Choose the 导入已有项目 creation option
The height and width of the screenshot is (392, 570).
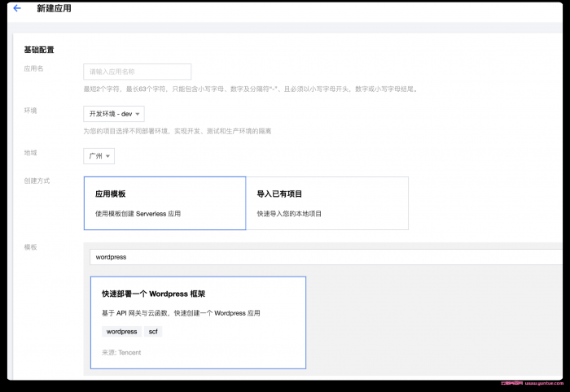point(327,203)
